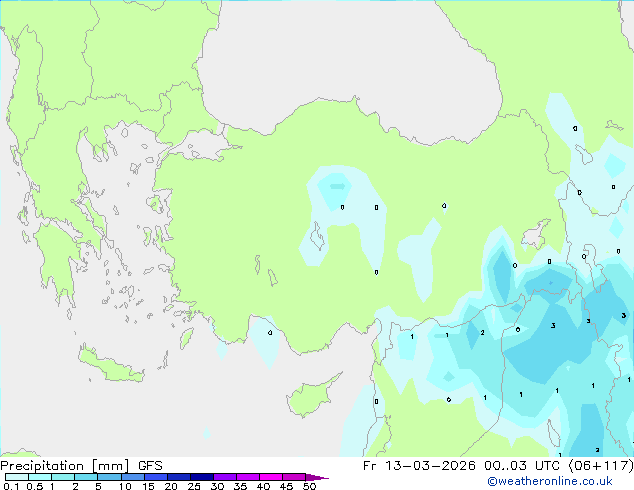Click the 25–30 mm dark blue swatch
This screenshot has width=634, height=490.
[201, 477]
